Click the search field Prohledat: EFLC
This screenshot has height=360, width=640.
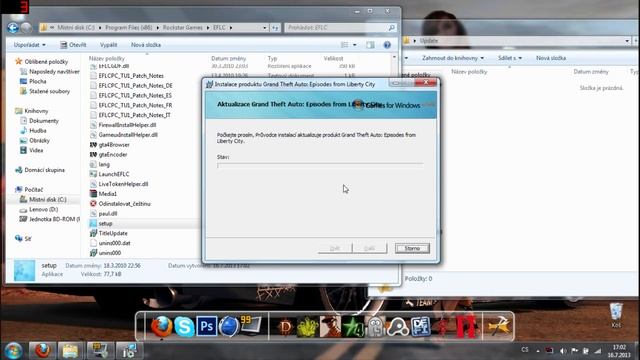coord(340,27)
